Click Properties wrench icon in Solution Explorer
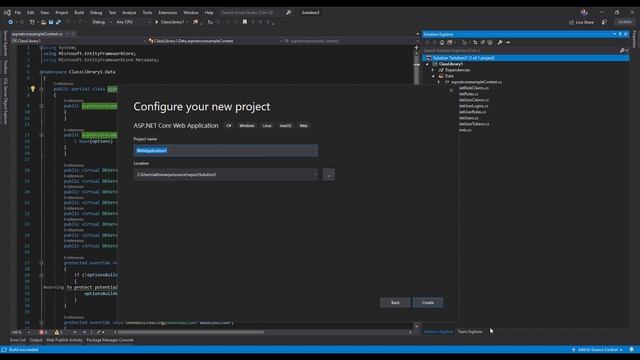Image resolution: width=640 pixels, height=360 pixels. [x=500, y=42]
